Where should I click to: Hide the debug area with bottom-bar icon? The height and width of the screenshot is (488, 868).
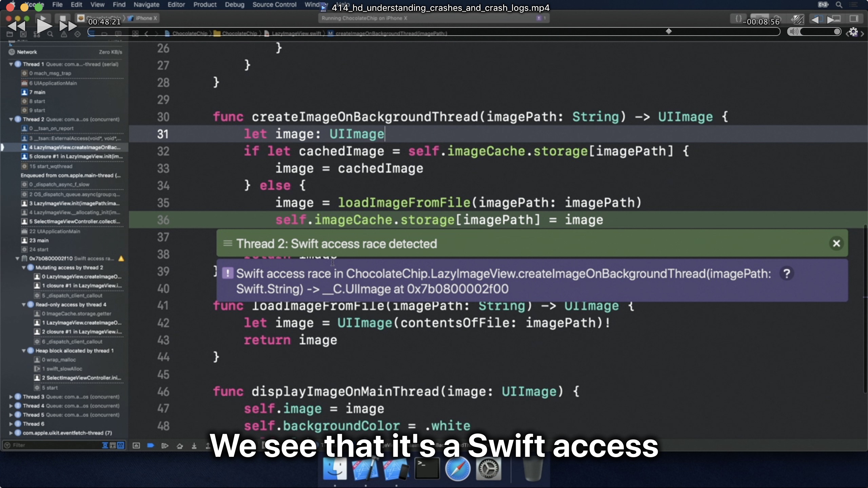(136, 446)
